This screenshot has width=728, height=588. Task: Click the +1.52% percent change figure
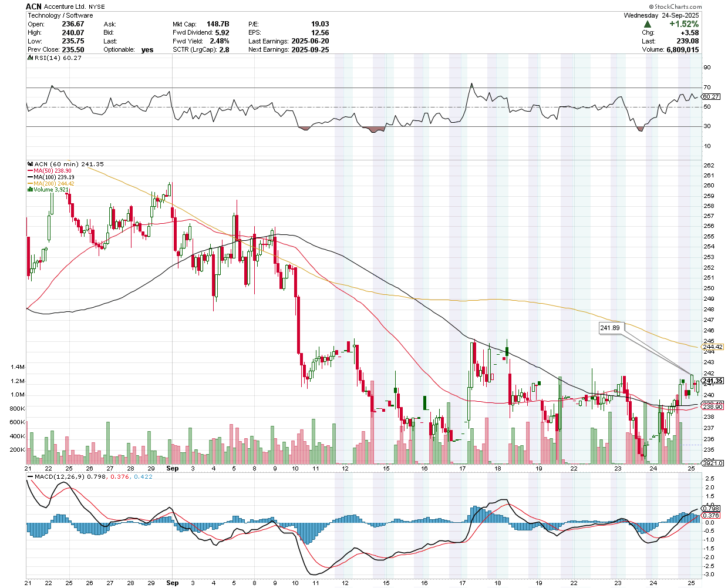(x=684, y=24)
